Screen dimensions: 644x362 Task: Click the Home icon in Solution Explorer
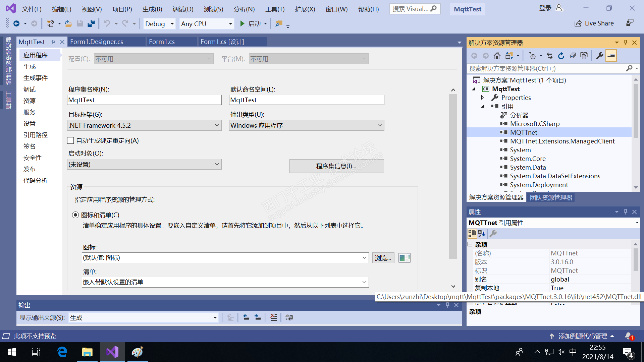497,56
